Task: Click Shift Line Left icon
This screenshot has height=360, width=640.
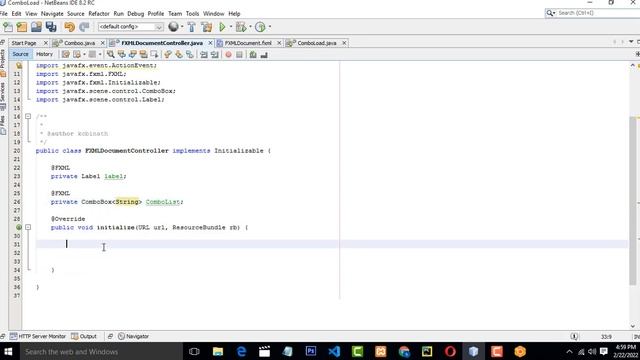Action: click(x=204, y=55)
